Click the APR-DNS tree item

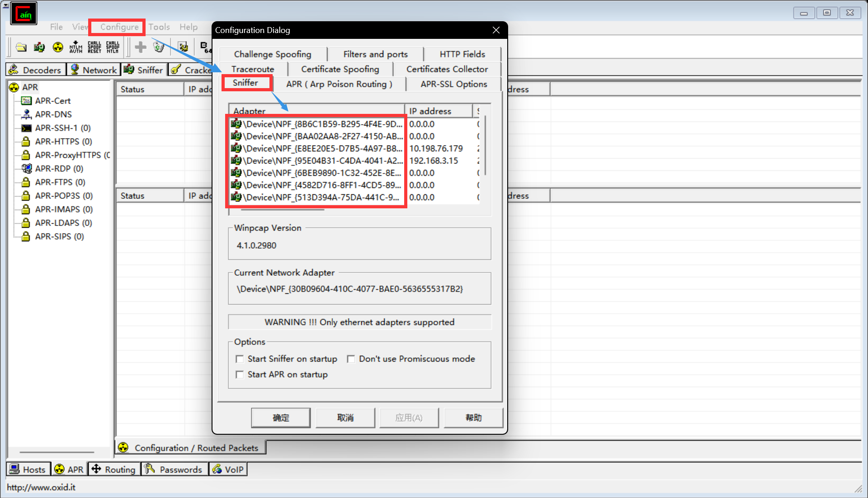[52, 114]
